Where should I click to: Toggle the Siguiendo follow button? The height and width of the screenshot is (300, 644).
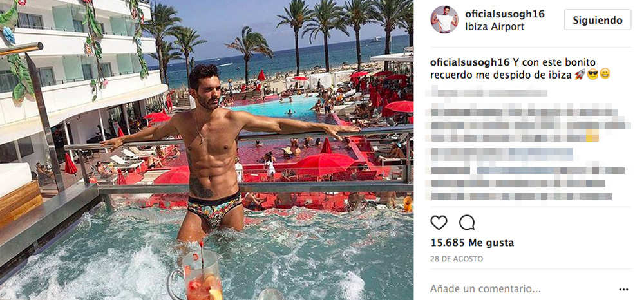[x=598, y=20]
